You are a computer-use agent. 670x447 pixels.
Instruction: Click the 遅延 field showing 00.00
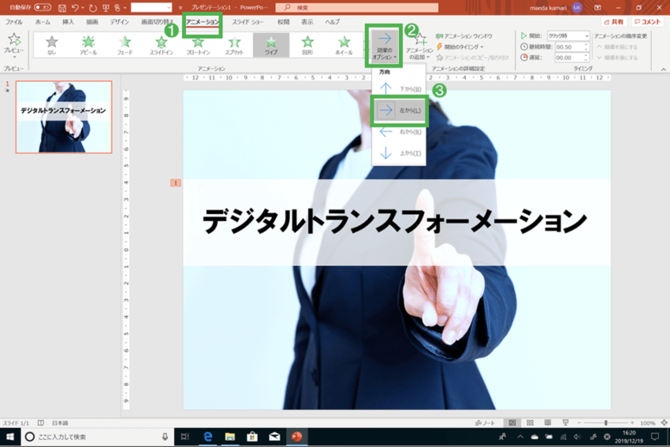[572, 57]
